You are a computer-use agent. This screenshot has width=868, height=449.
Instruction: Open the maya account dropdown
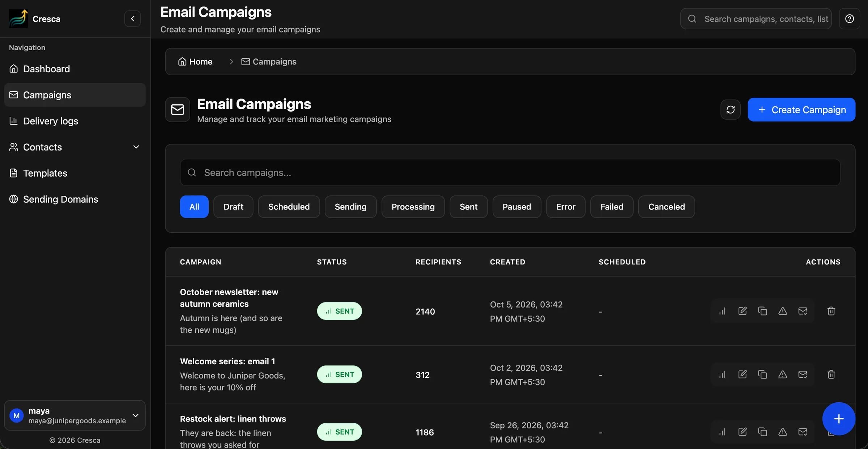tap(75, 415)
